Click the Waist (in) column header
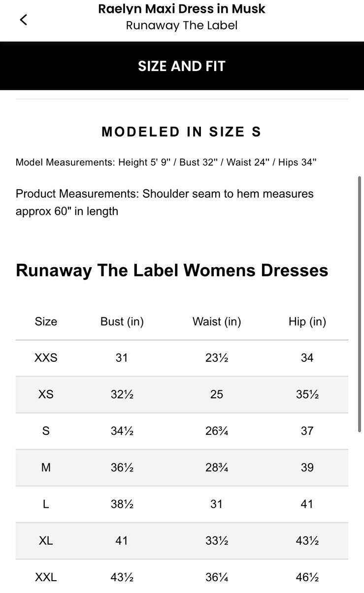364x593 pixels. [x=217, y=321]
